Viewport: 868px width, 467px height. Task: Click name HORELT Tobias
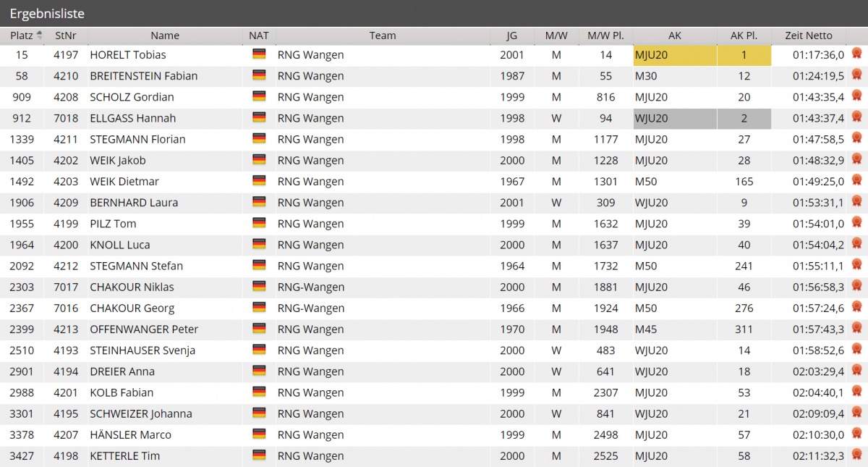(x=128, y=55)
